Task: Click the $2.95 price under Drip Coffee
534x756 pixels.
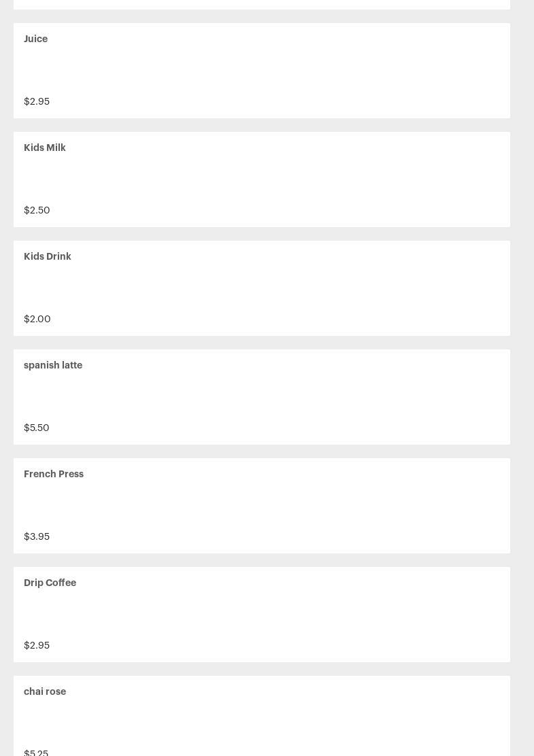Action: [37, 645]
